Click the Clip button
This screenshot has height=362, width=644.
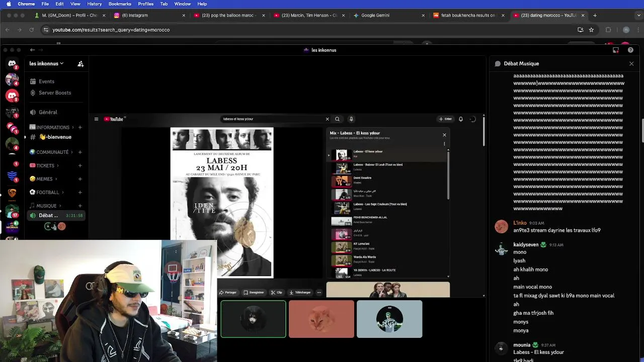pos(277,293)
